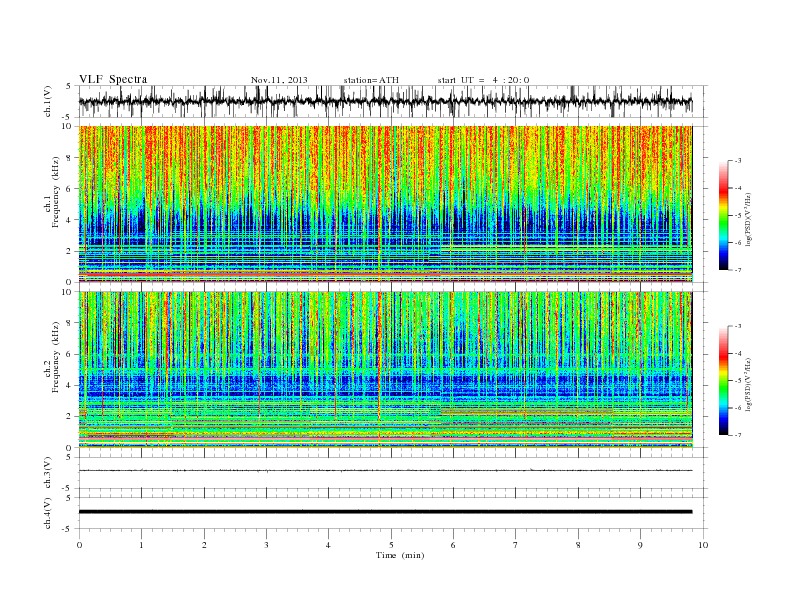Click time axis tick label "5"
Screen dimensions: 792x612
391,545
